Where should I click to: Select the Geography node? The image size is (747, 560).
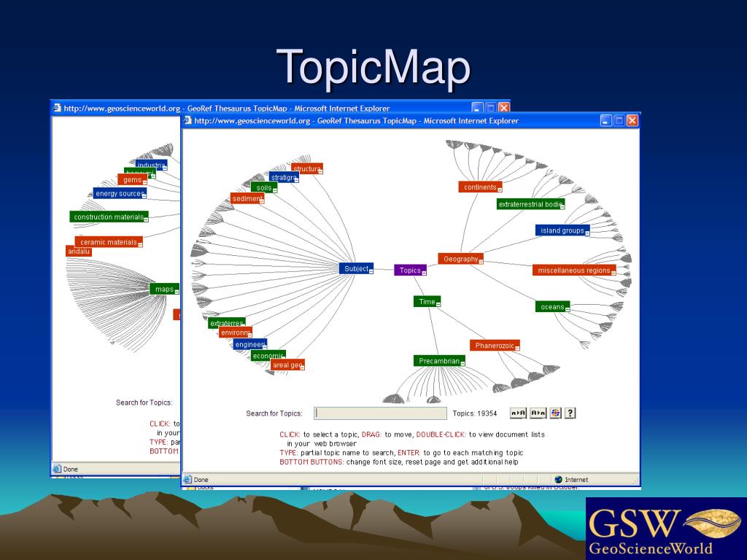click(x=461, y=259)
